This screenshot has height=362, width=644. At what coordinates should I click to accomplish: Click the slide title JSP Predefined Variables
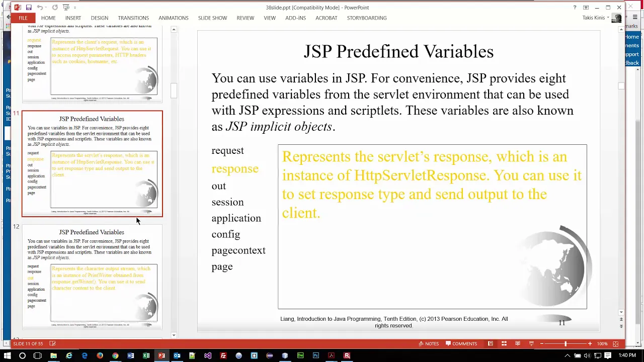point(398,51)
